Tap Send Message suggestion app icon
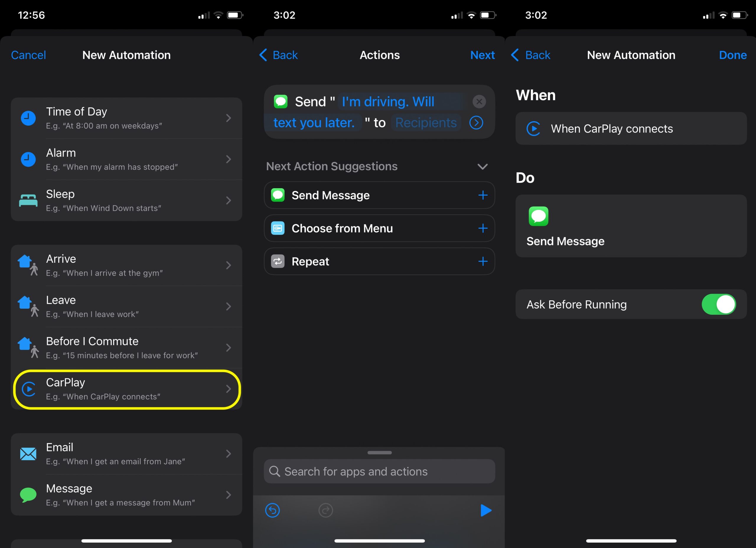This screenshot has width=756, height=548. point(278,195)
